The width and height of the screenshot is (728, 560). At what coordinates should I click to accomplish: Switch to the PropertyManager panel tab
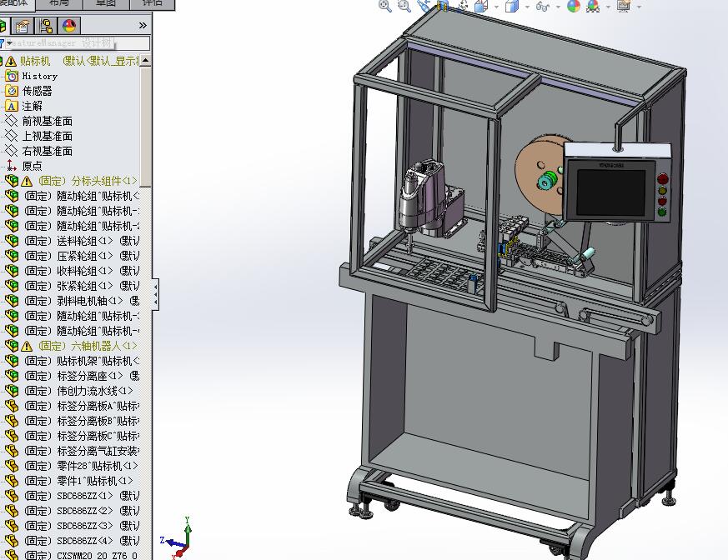(x=22, y=26)
